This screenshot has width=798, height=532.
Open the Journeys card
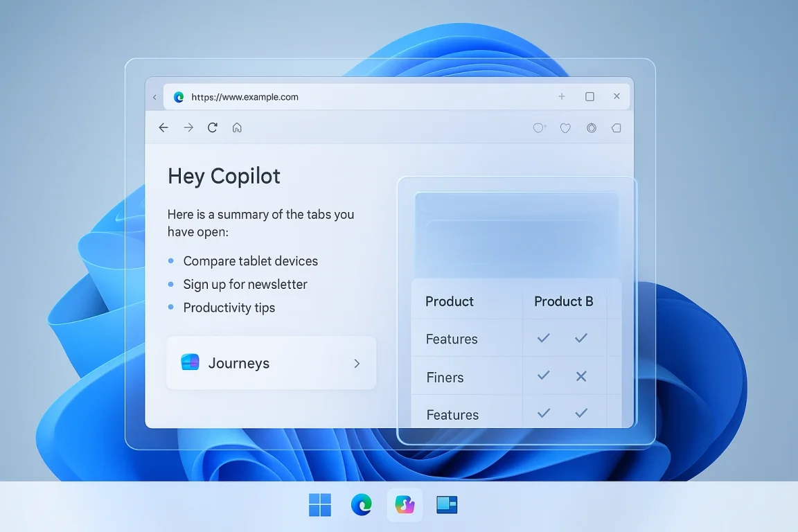pyautogui.click(x=272, y=363)
